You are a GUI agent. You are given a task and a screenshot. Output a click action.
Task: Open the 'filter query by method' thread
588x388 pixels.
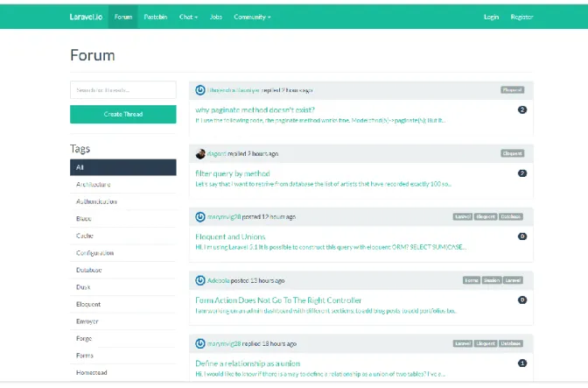pyautogui.click(x=233, y=173)
